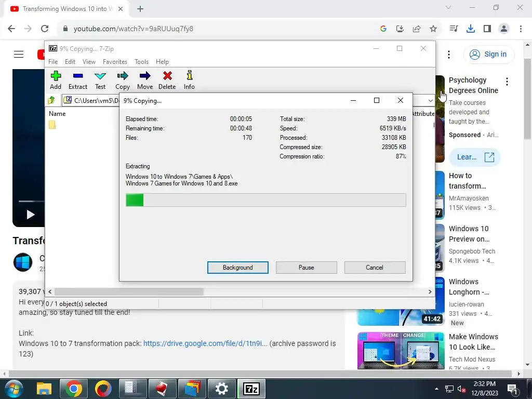Viewport: 532px width, 399px height.
Task: Click the Add toolbar icon in 7-Zip
Action: (56, 80)
